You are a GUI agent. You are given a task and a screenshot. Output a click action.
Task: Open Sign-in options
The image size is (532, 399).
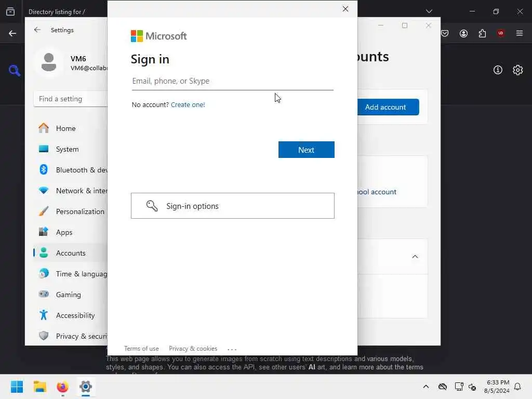click(x=232, y=206)
